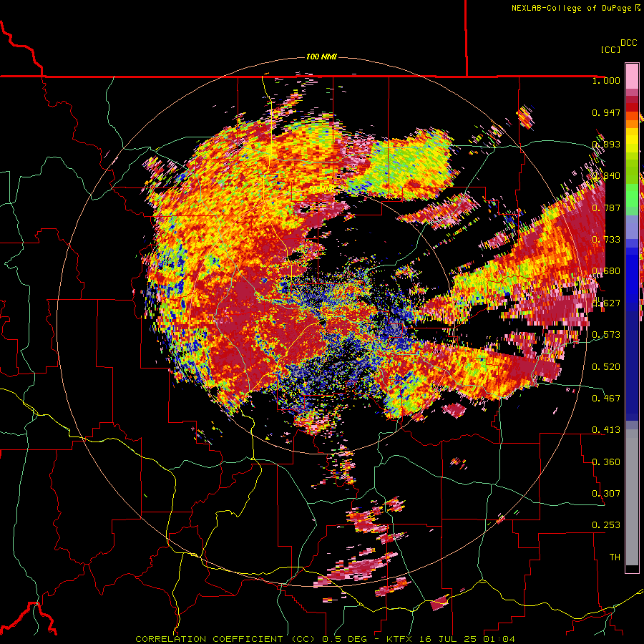Click the 0.733 legend value
The image size is (644, 644).
click(606, 240)
